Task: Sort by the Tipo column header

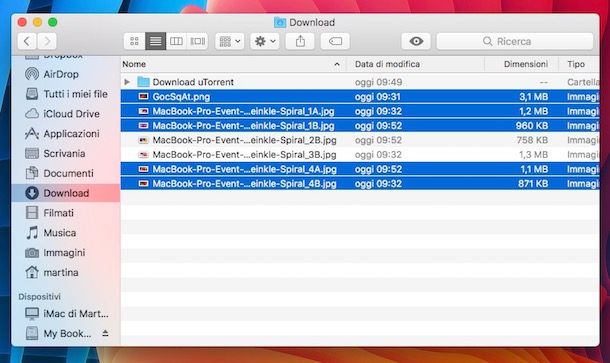Action: coord(576,64)
